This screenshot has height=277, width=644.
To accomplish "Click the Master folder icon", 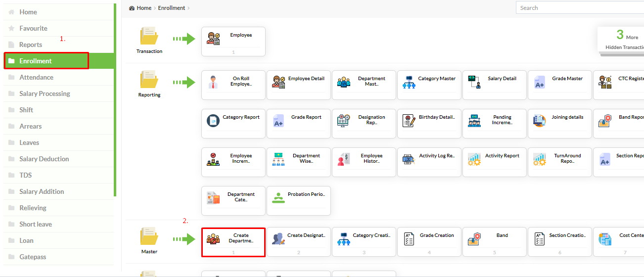I will 149,237.
